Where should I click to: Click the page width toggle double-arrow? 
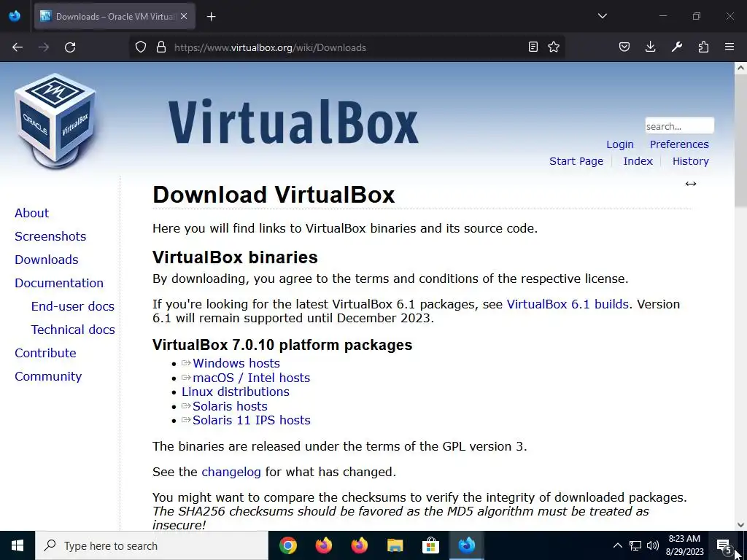[x=691, y=184]
